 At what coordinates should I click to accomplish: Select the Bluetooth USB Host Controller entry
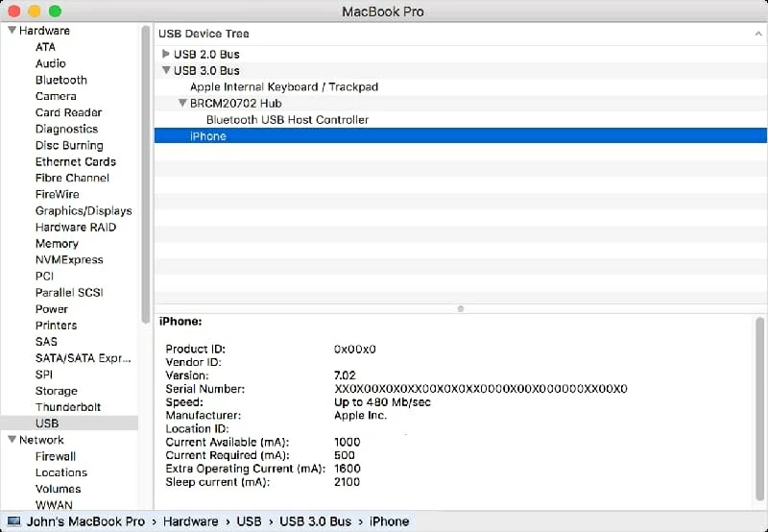point(287,120)
